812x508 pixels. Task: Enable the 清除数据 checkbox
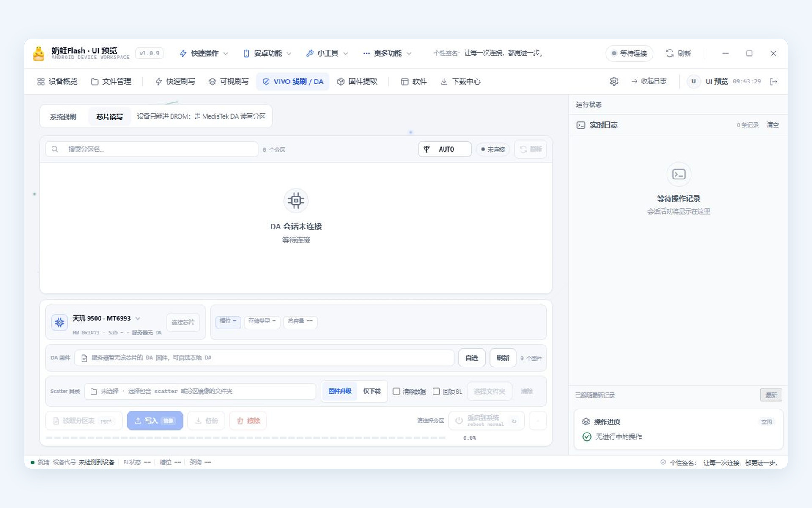tap(396, 391)
